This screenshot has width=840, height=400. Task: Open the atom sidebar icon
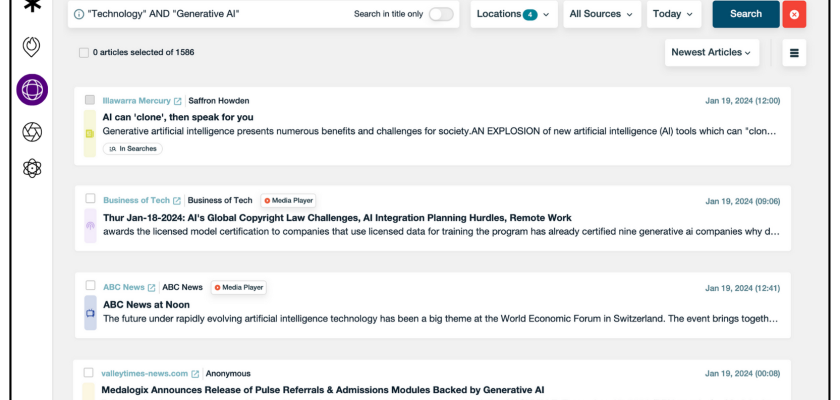(32, 168)
